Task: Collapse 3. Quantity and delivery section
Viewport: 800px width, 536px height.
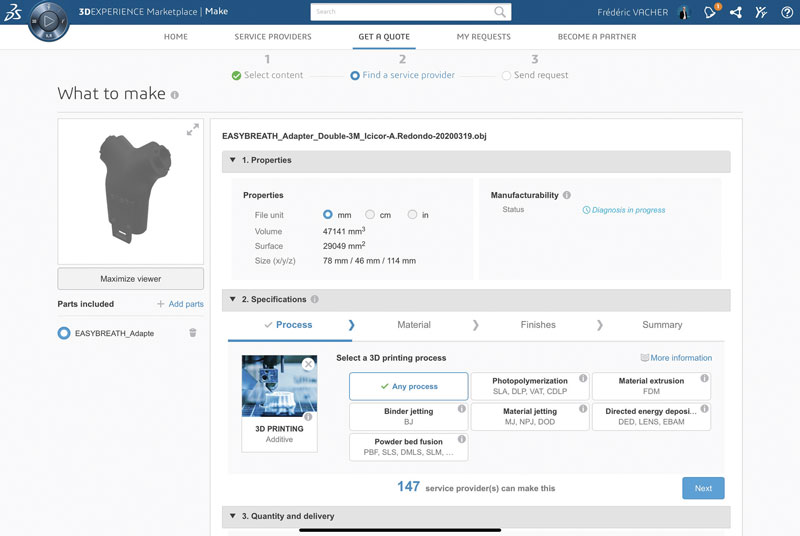Action: click(x=233, y=516)
